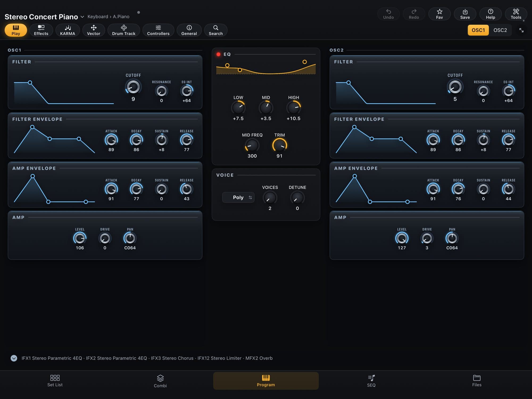Open the KARMA page
Image resolution: width=532 pixels, height=399 pixels.
coord(68,30)
